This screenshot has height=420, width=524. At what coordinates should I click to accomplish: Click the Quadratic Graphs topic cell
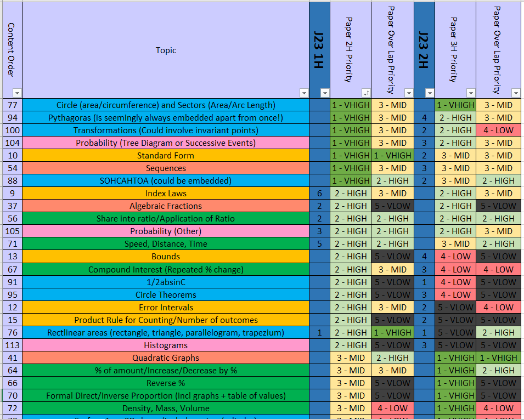pos(166,358)
